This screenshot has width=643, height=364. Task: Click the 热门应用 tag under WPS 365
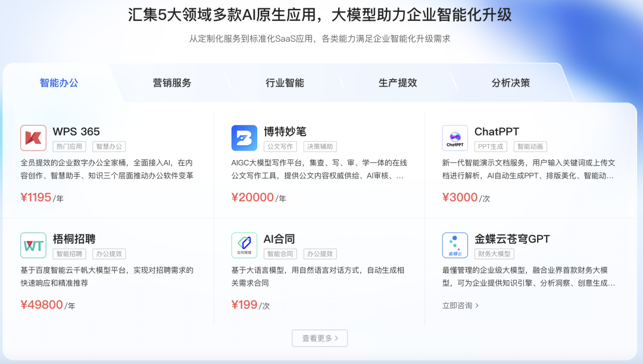click(70, 146)
